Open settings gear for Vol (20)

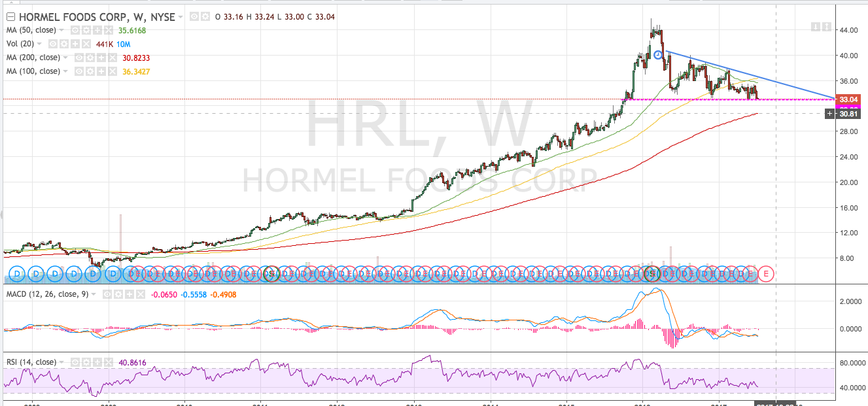[64, 44]
